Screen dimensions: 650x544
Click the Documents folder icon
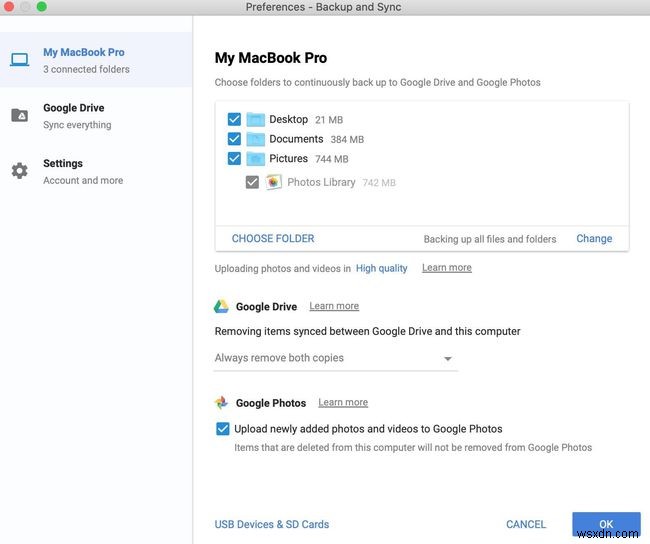pyautogui.click(x=255, y=139)
